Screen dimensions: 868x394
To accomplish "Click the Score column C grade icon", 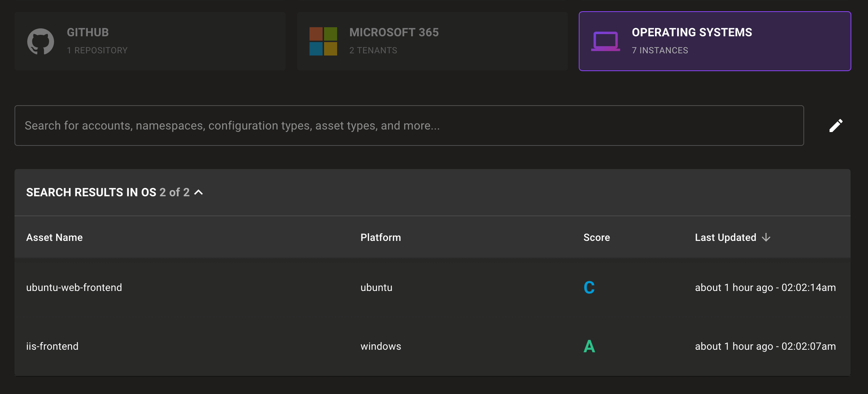I will coord(589,287).
